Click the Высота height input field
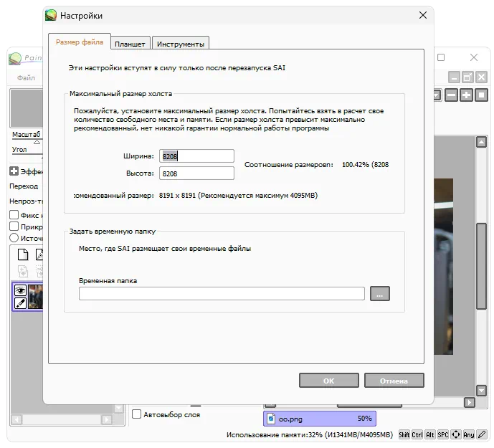 [196, 173]
